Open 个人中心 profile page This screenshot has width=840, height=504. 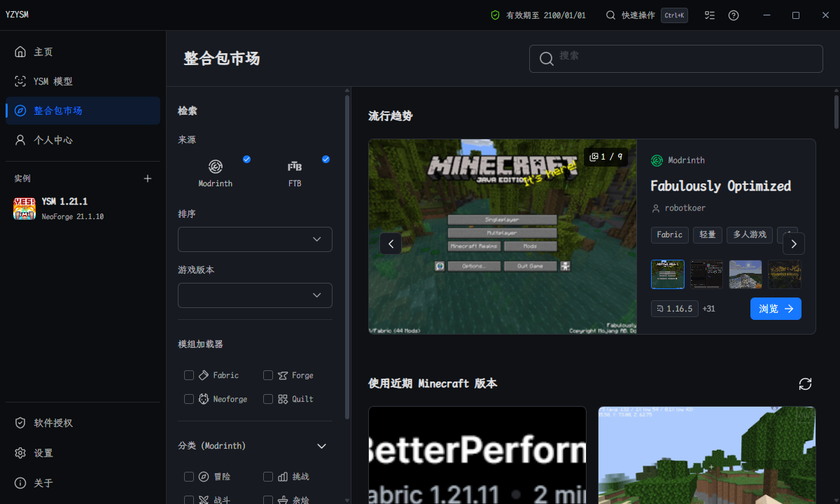coord(83,140)
